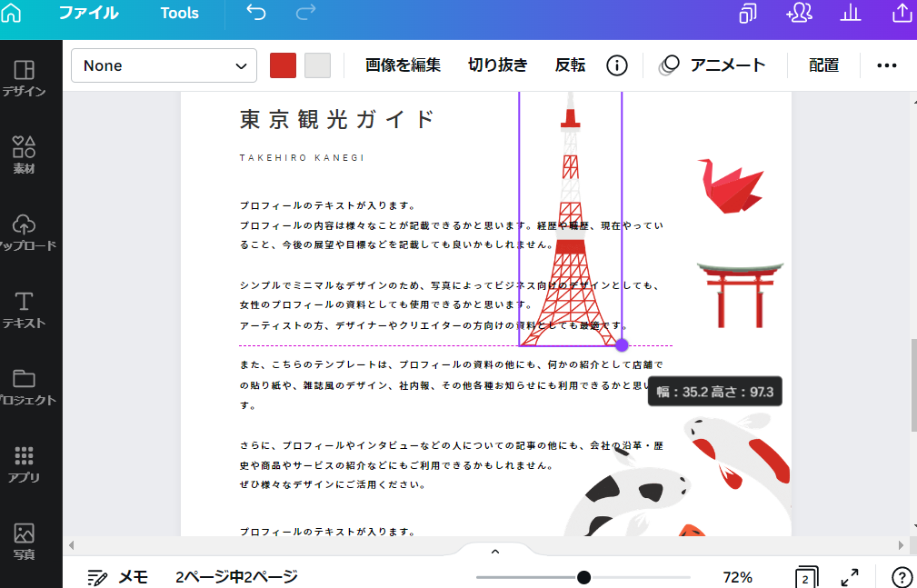Click the アニメート button
The height and width of the screenshot is (588, 917).
tap(712, 65)
